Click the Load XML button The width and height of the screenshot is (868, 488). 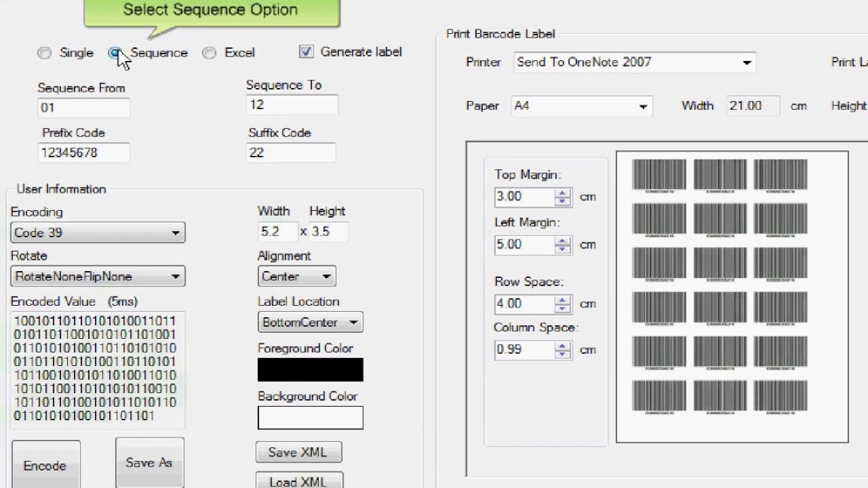tap(298, 481)
